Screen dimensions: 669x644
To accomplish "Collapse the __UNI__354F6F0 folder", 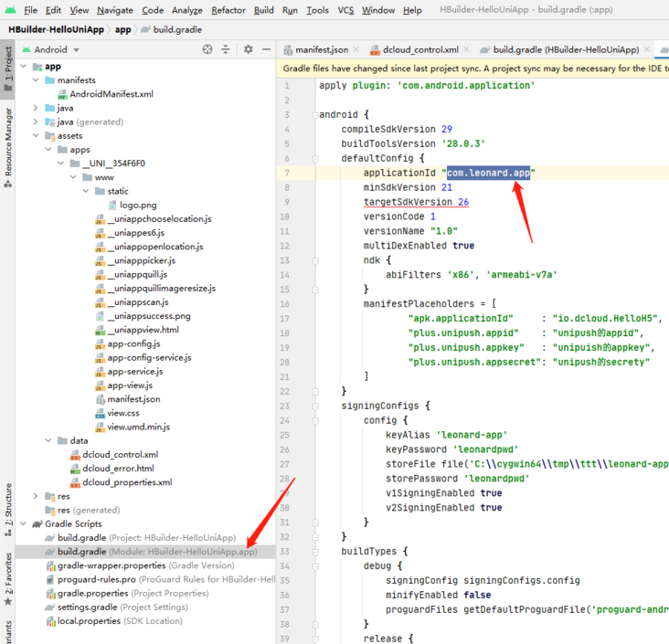I will pyautogui.click(x=61, y=164).
